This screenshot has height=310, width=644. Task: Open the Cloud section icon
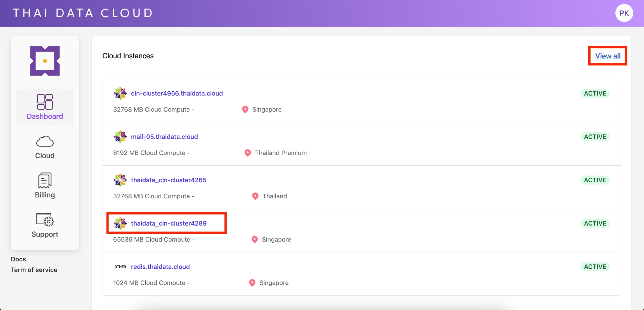(x=45, y=142)
